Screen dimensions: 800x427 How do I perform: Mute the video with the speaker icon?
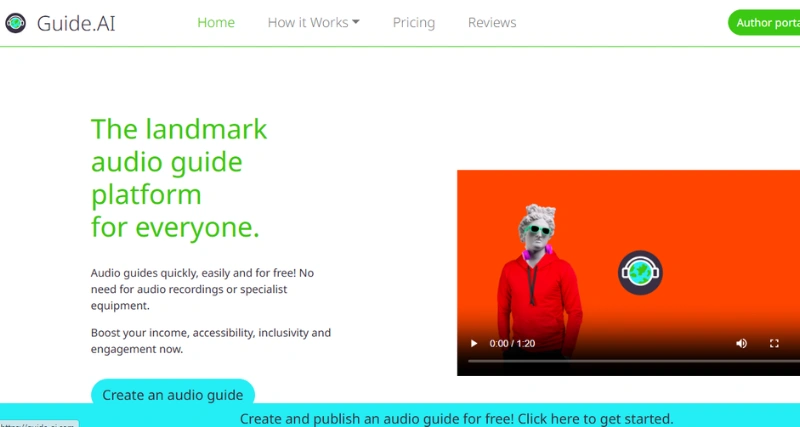(741, 343)
